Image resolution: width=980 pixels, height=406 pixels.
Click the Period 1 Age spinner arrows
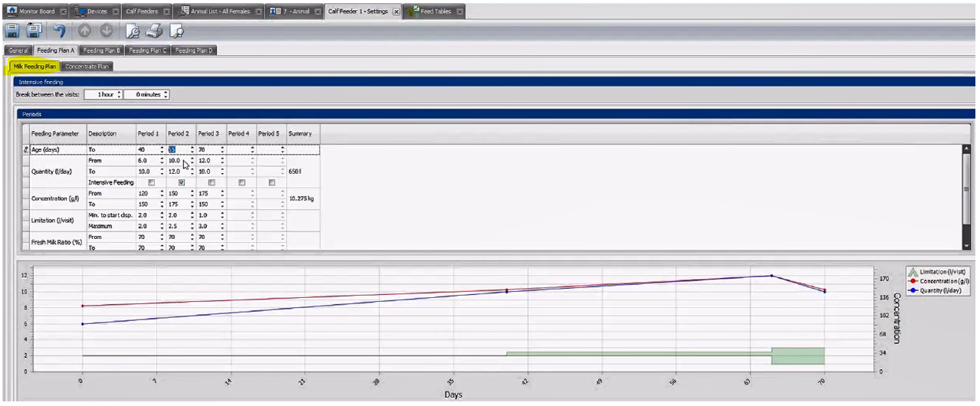pos(162,150)
